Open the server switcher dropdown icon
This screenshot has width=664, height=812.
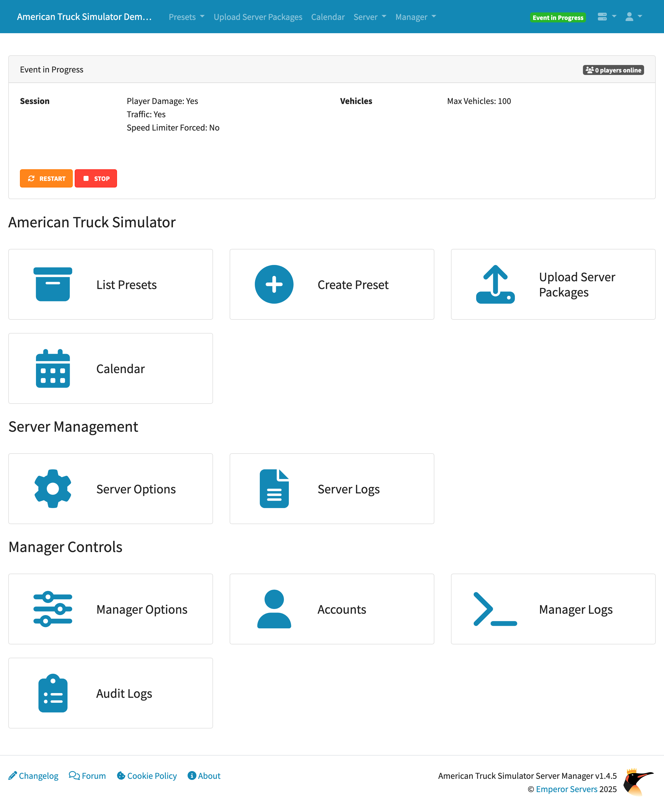click(607, 17)
